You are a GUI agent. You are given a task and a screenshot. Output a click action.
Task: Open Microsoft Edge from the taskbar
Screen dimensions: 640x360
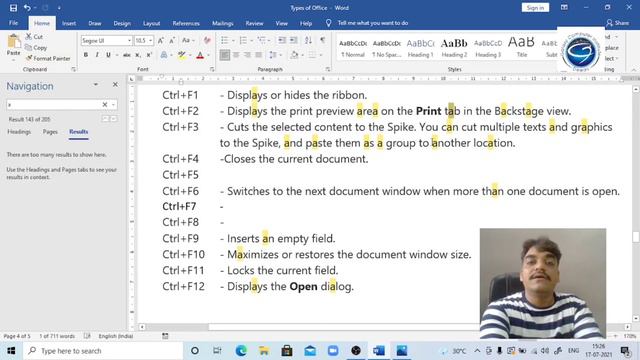pyautogui.click(x=241, y=351)
